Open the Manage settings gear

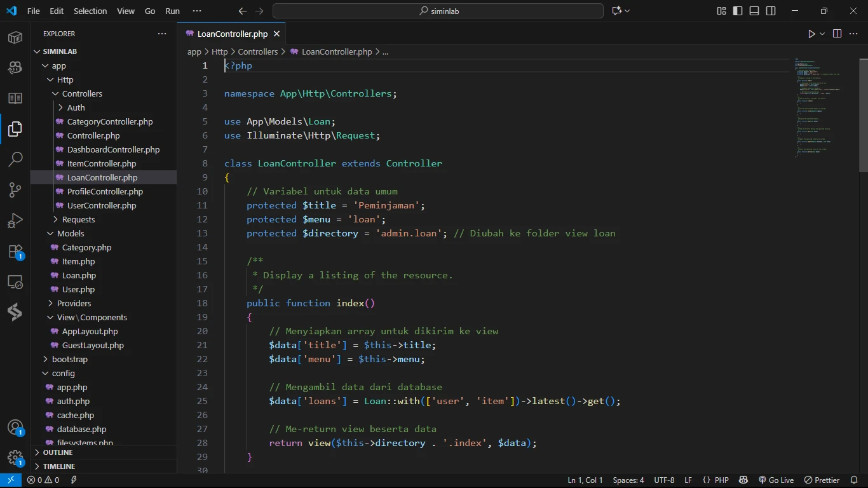point(15,457)
